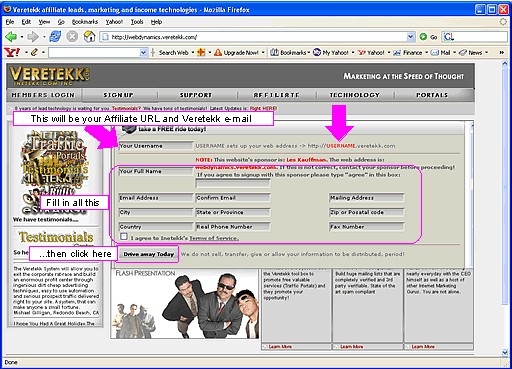The image size is (512, 369).
Task: Reload the page with the refresh icon
Action: [x=55, y=36]
